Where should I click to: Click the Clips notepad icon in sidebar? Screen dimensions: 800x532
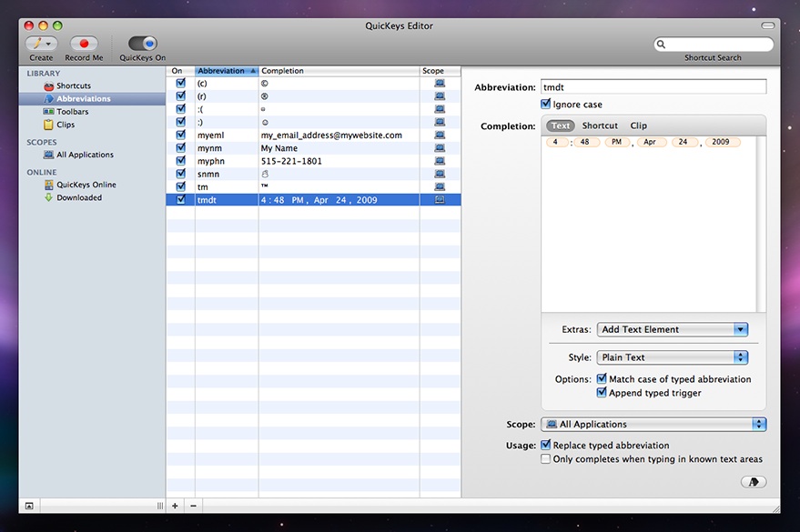pos(48,125)
